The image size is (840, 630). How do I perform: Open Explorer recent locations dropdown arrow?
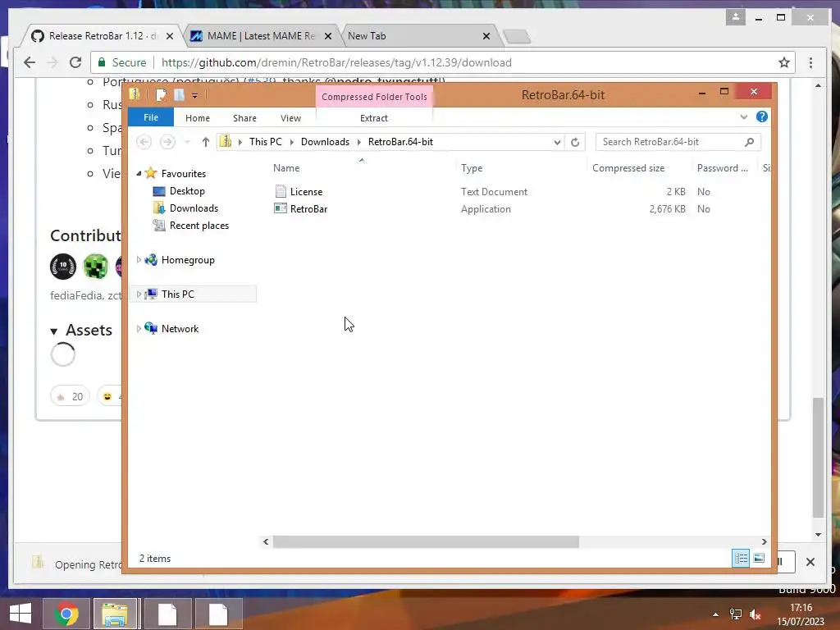187,142
